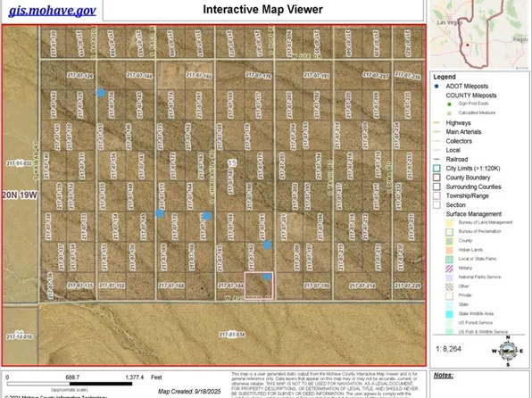
Task: Click the Legend panel title
Action: [x=445, y=77]
